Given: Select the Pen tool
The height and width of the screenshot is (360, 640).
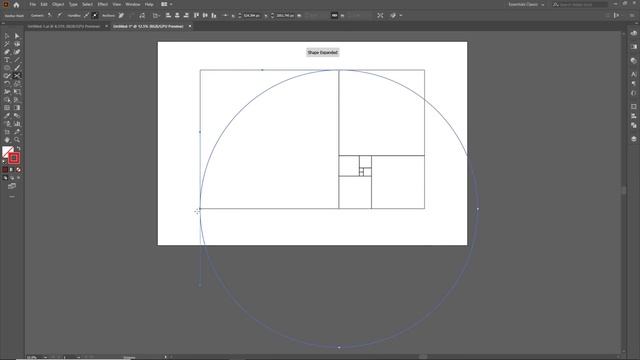Looking at the screenshot, I should point(7,52).
